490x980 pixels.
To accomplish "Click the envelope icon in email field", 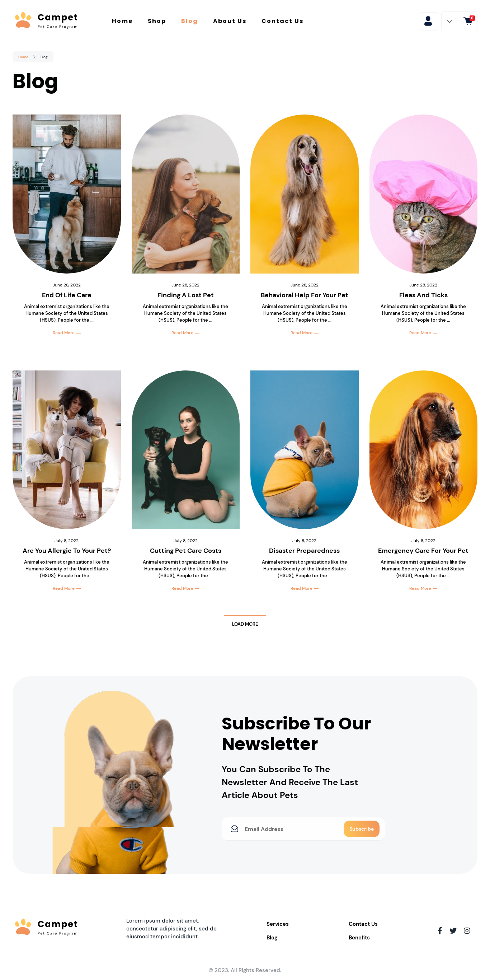I will (x=235, y=829).
